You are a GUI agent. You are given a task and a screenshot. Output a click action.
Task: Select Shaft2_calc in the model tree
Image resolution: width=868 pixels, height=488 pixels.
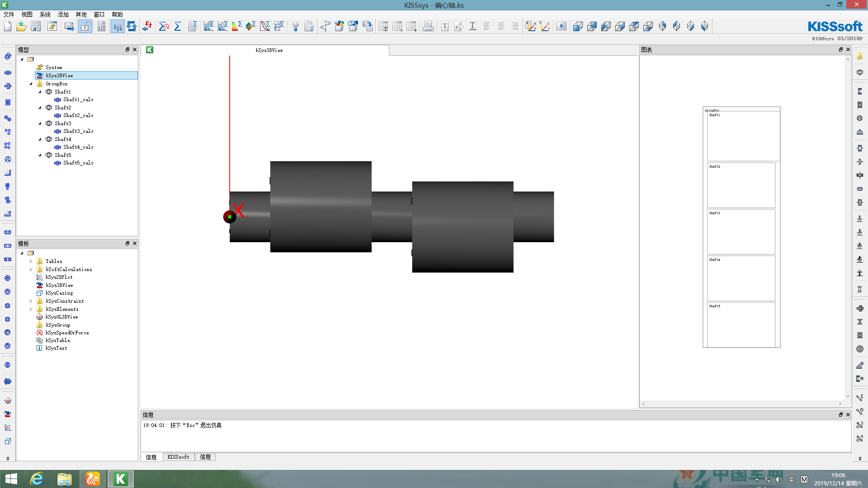pyautogui.click(x=78, y=115)
